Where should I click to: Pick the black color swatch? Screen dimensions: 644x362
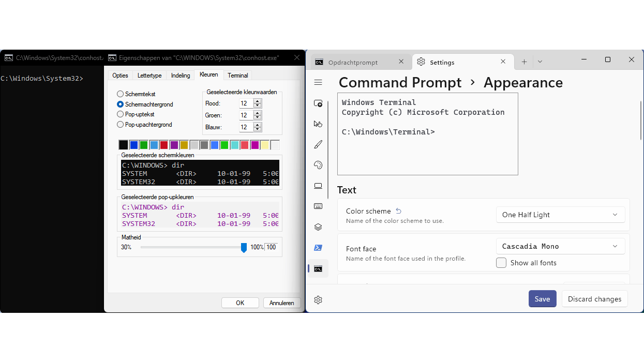point(124,145)
